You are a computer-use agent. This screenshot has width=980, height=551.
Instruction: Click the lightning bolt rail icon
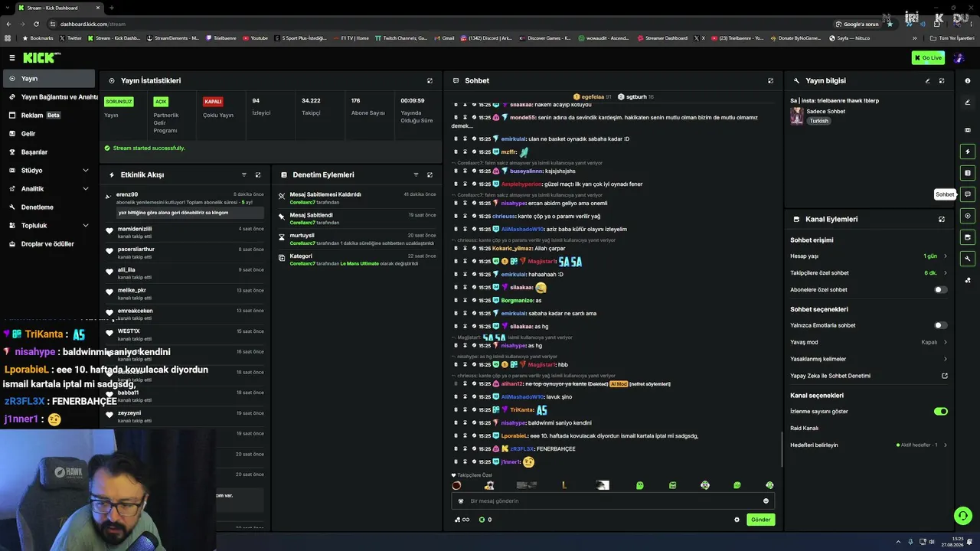(x=968, y=152)
